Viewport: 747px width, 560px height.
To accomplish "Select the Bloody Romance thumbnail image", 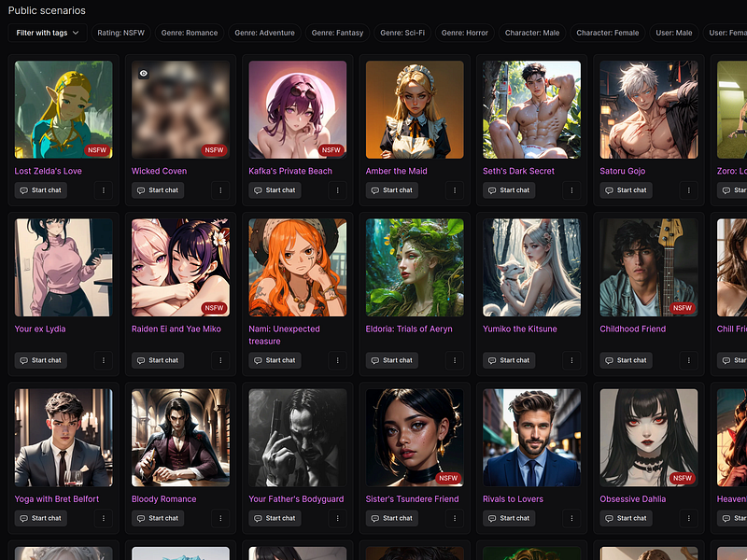I will click(x=180, y=438).
